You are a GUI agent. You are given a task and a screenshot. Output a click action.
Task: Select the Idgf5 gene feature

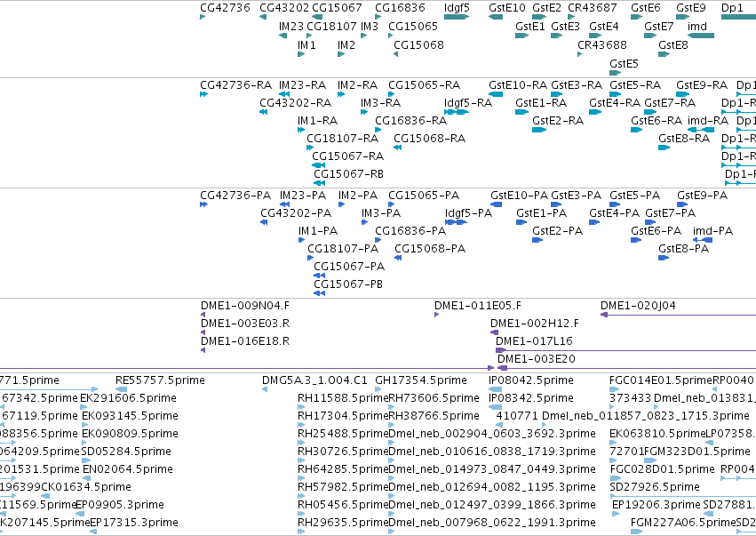(x=456, y=17)
